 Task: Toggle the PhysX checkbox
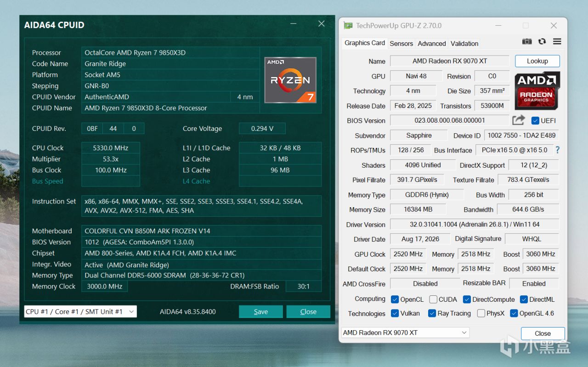(481, 313)
